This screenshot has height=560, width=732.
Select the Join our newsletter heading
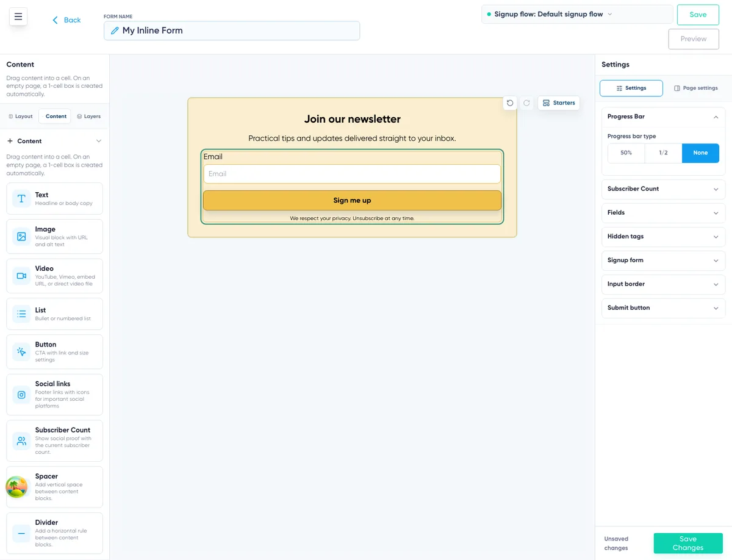352,119
